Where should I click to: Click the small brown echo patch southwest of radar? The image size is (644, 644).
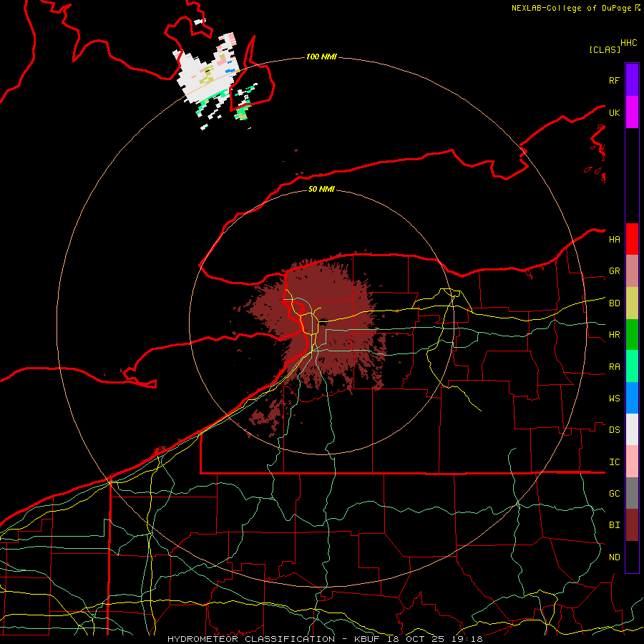[266, 417]
